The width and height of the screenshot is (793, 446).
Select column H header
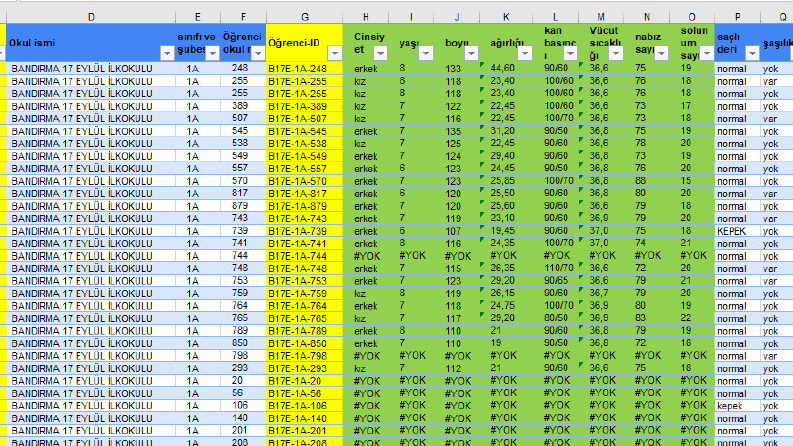(366, 17)
